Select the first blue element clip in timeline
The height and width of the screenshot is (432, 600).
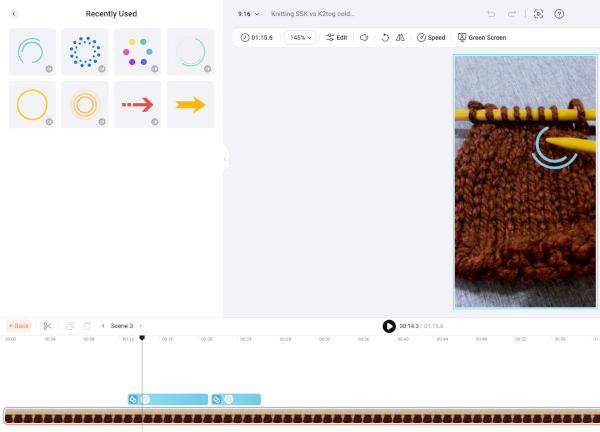[x=168, y=399]
